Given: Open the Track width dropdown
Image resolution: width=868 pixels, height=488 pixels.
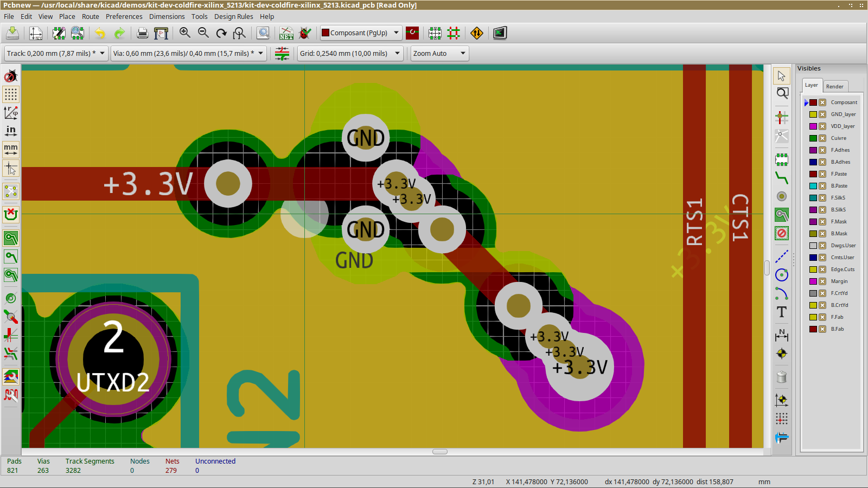Looking at the screenshot, I should click(x=56, y=54).
